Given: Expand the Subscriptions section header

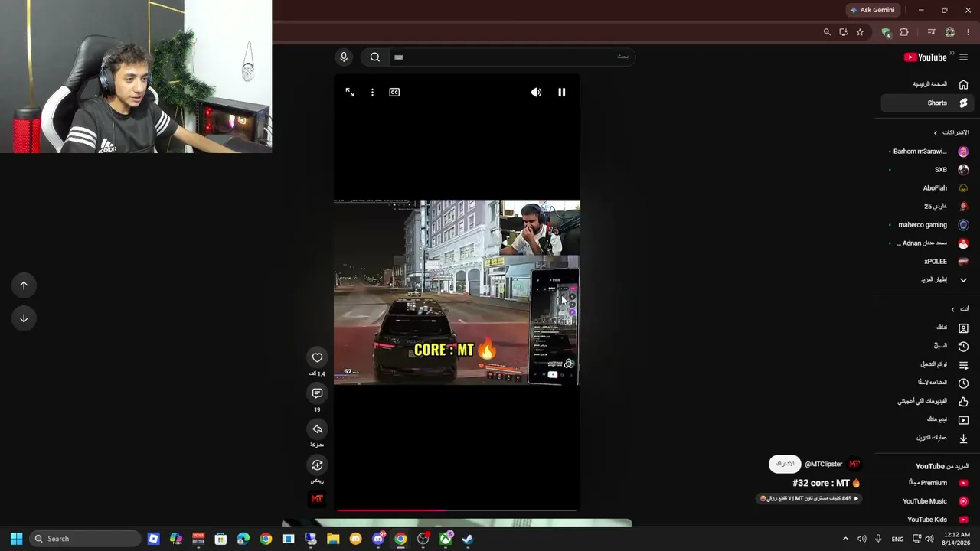Looking at the screenshot, I should coord(951,132).
